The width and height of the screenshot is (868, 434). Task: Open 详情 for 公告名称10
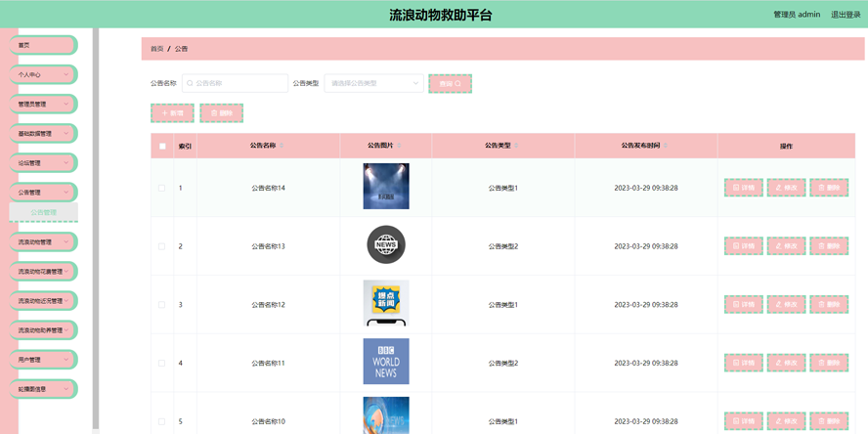pos(744,421)
